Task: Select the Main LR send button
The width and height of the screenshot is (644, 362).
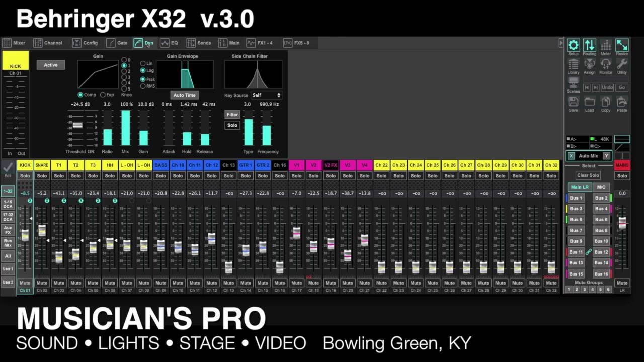Action: [x=579, y=187]
